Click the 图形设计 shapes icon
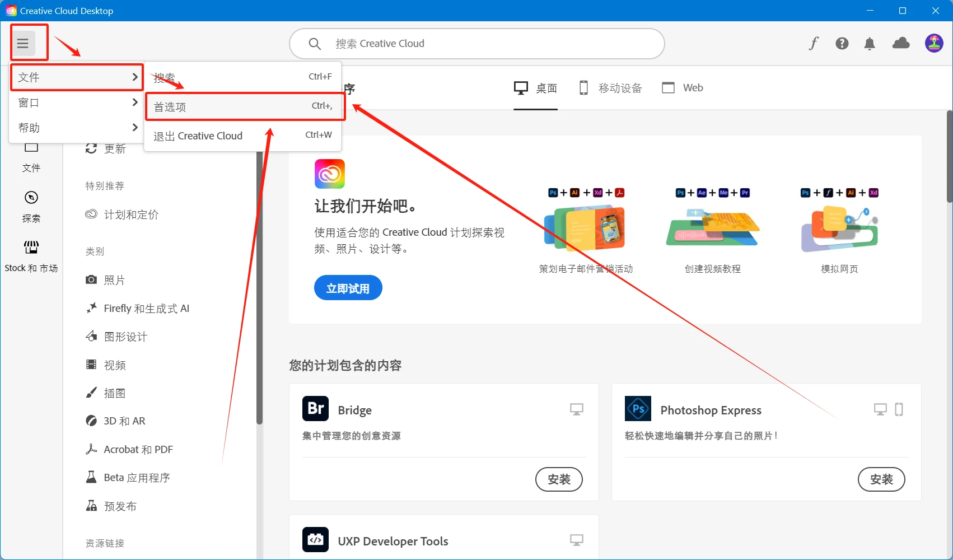 pyautogui.click(x=91, y=336)
